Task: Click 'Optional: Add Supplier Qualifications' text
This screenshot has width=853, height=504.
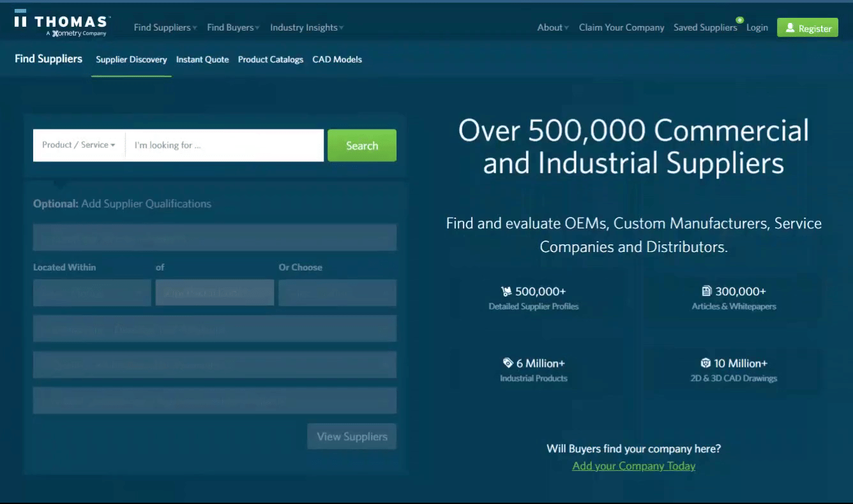Action: pos(122,204)
